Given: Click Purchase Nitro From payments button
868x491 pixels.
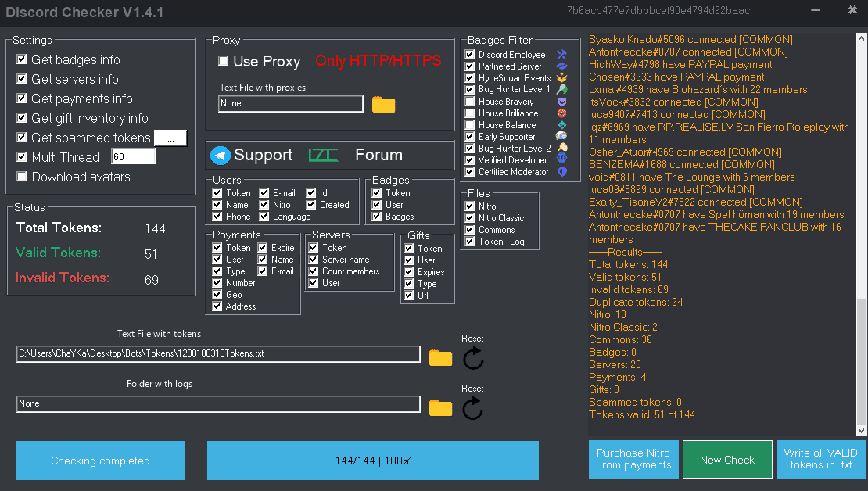Looking at the screenshot, I should click(x=633, y=460).
